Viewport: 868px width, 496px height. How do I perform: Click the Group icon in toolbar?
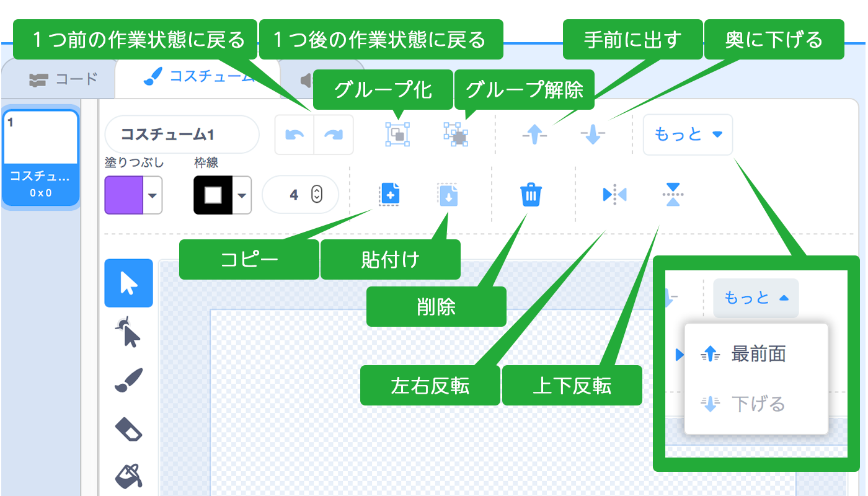point(397,134)
